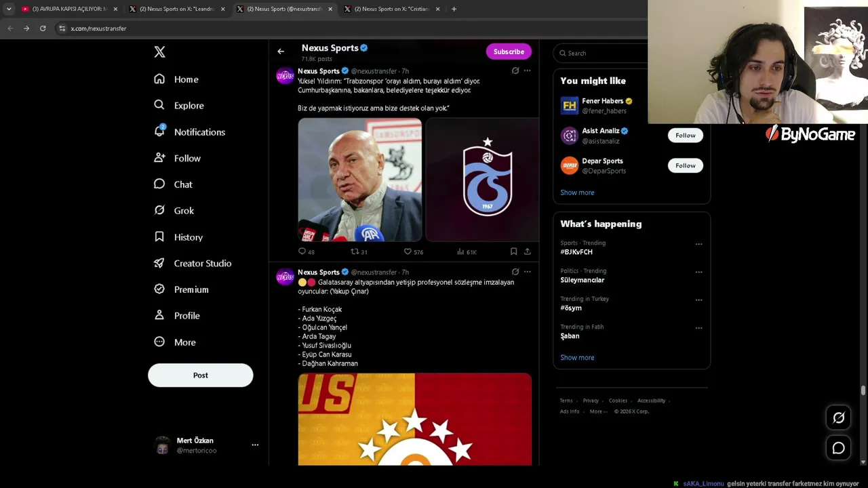Click the browser forward button
Image resolution: width=868 pixels, height=488 pixels.
[26, 28]
